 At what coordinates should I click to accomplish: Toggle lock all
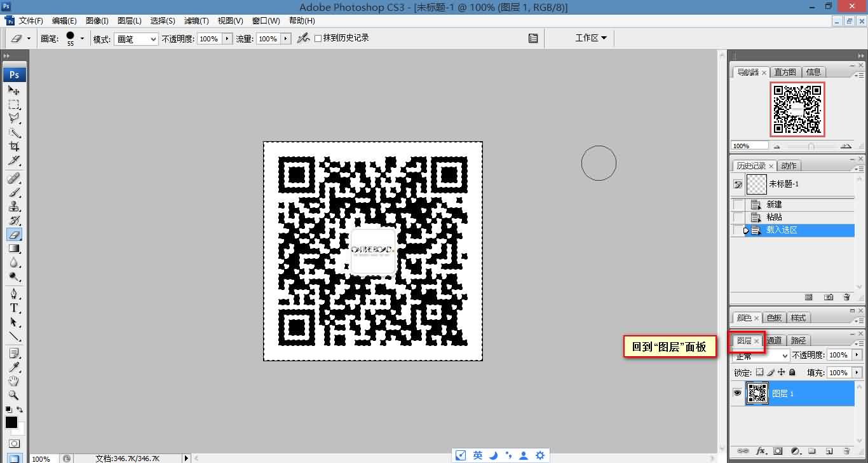coord(792,372)
